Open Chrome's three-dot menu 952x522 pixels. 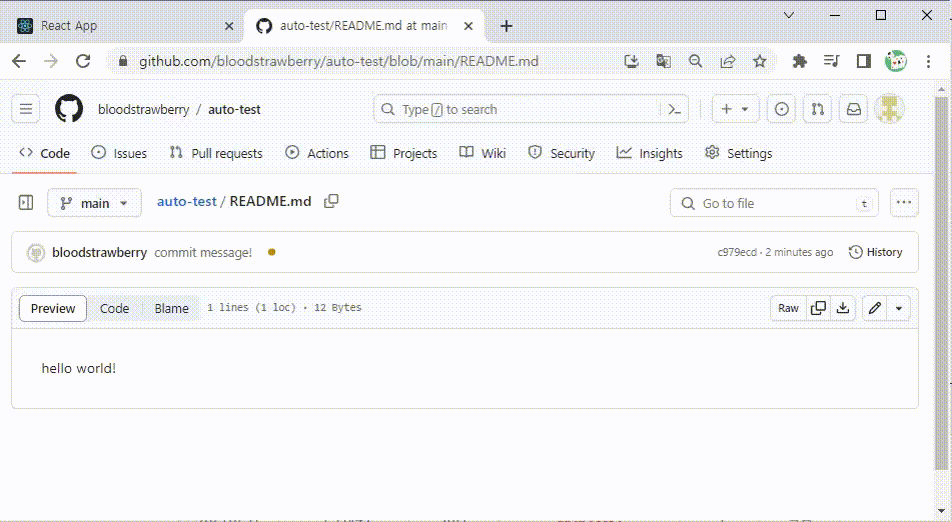click(928, 61)
